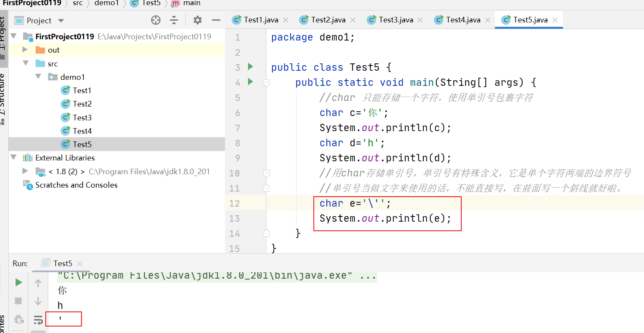Screen dimensions: 644x333
Task: Click the System.out.println(d) line
Action: pyautogui.click(x=385, y=158)
